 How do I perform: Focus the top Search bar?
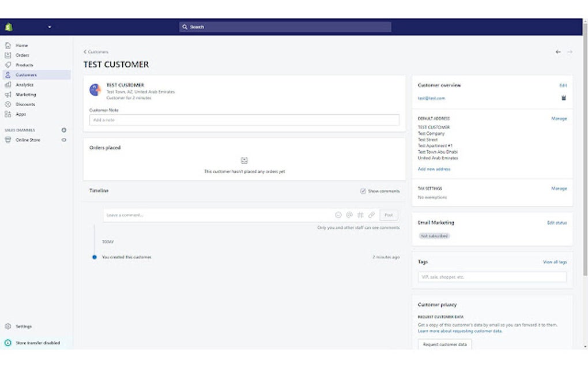point(287,27)
